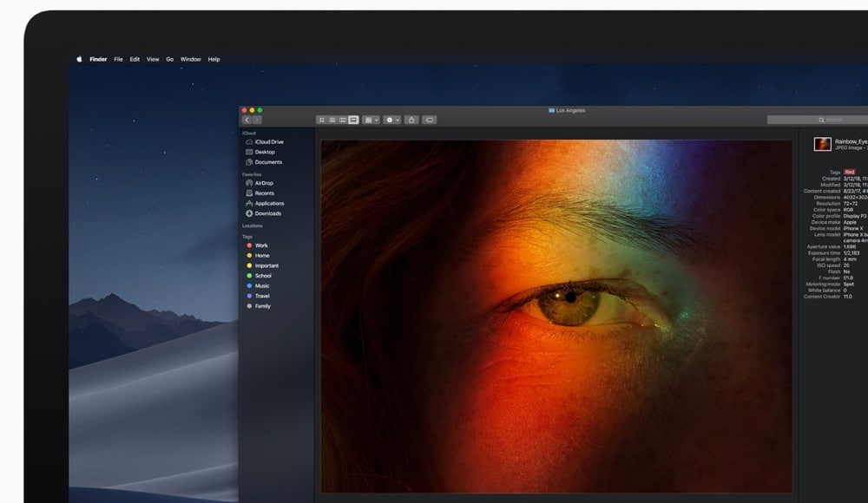Open the Edit menu
This screenshot has height=503, width=868.
[x=135, y=59]
